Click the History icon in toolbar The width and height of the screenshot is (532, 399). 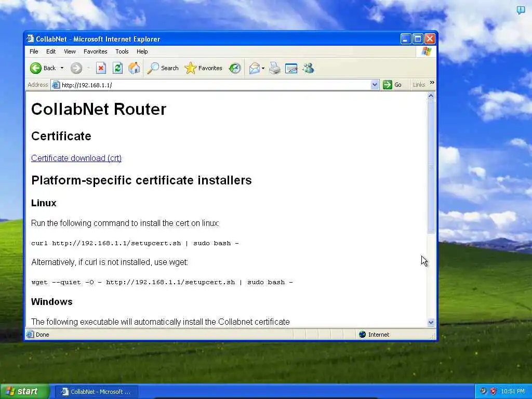pos(234,68)
